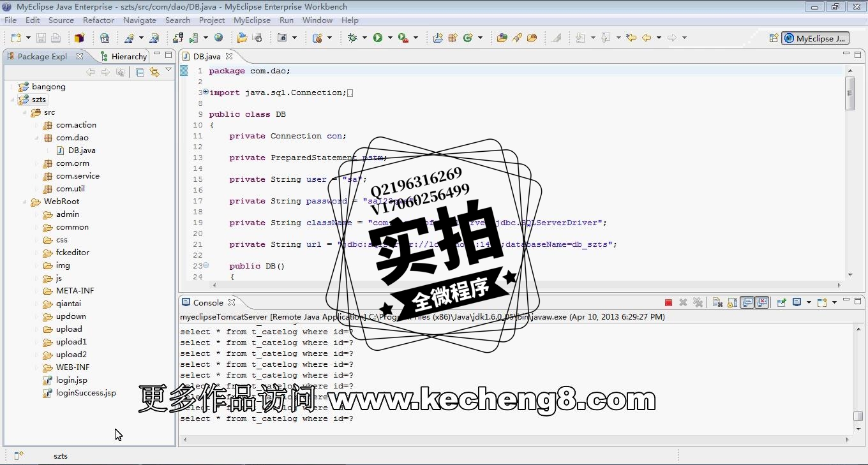Open the Run button dropdown arrow
Image resolution: width=868 pixels, height=465 pixels.
point(389,38)
